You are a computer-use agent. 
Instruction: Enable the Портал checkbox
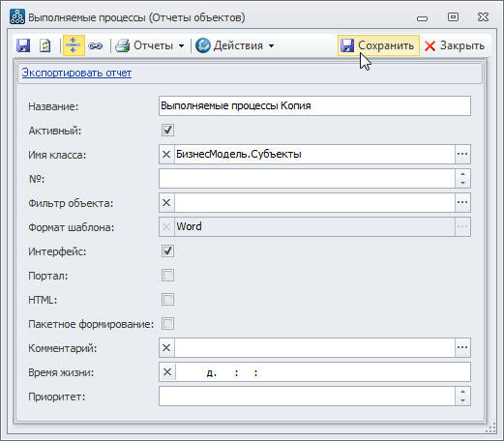(x=167, y=276)
